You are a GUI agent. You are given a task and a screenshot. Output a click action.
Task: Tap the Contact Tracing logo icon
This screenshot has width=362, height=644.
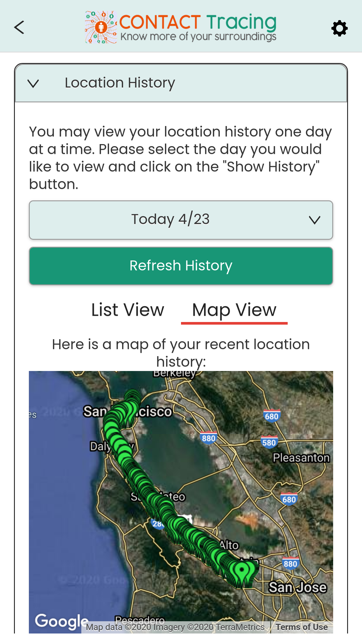(101, 27)
